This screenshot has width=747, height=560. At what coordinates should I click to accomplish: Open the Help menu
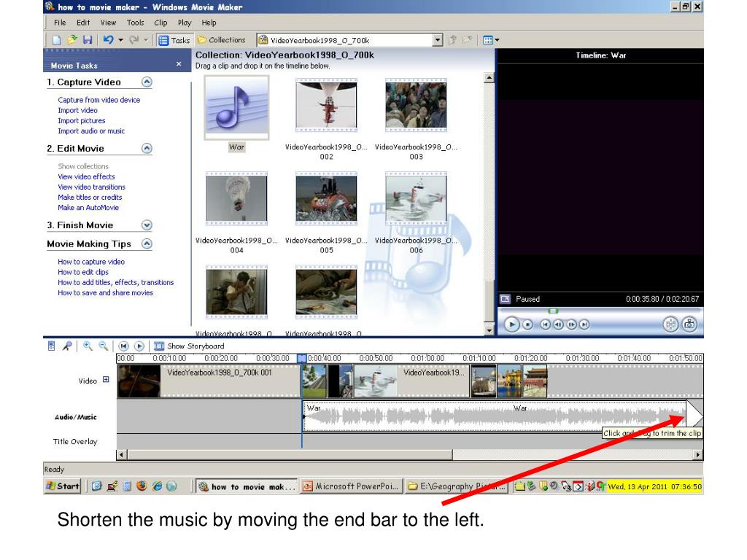click(209, 23)
